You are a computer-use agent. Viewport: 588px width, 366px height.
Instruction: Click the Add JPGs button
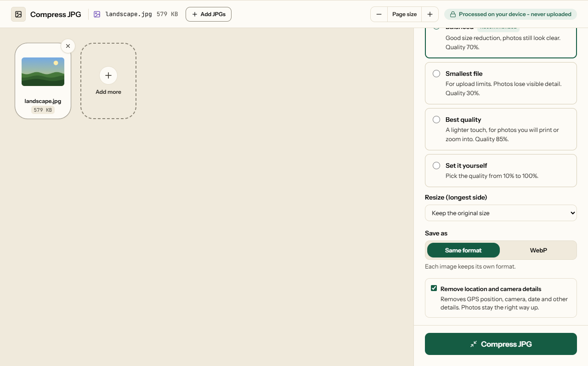[209, 14]
